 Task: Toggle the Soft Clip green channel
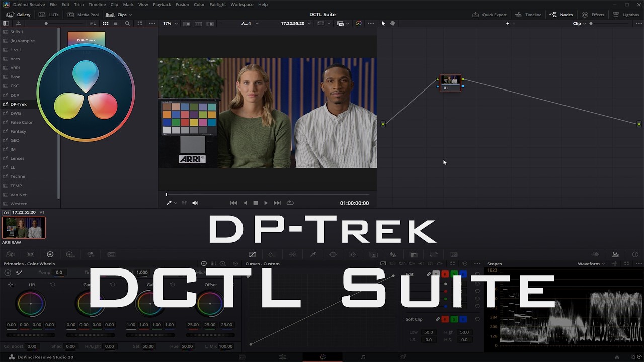point(454,319)
